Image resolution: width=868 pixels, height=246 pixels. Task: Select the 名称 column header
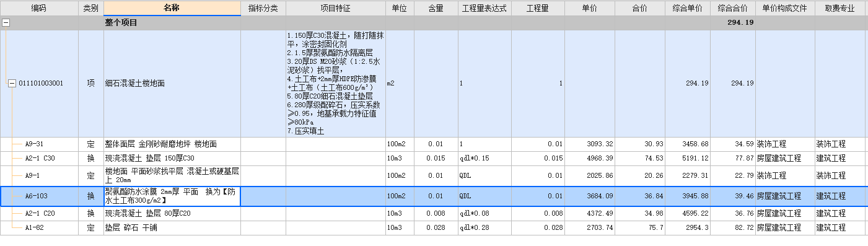[172, 8]
